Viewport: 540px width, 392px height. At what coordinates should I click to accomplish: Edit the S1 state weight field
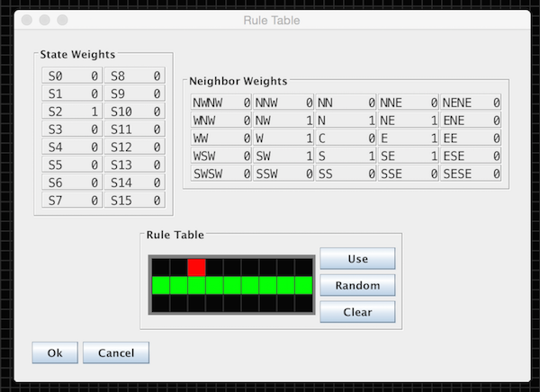(72, 94)
